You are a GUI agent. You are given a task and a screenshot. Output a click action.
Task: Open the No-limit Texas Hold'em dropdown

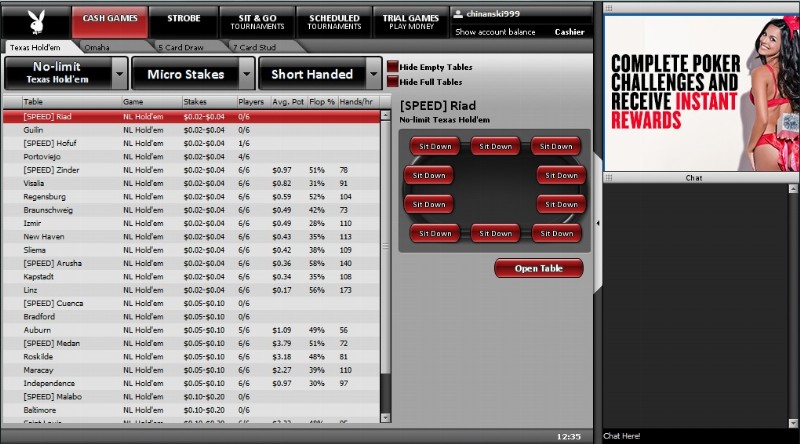(x=65, y=73)
